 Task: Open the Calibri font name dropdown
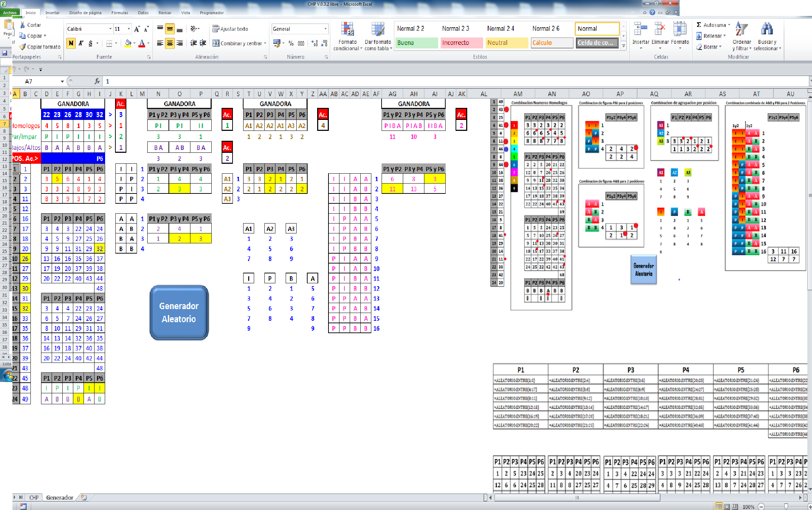(110, 29)
